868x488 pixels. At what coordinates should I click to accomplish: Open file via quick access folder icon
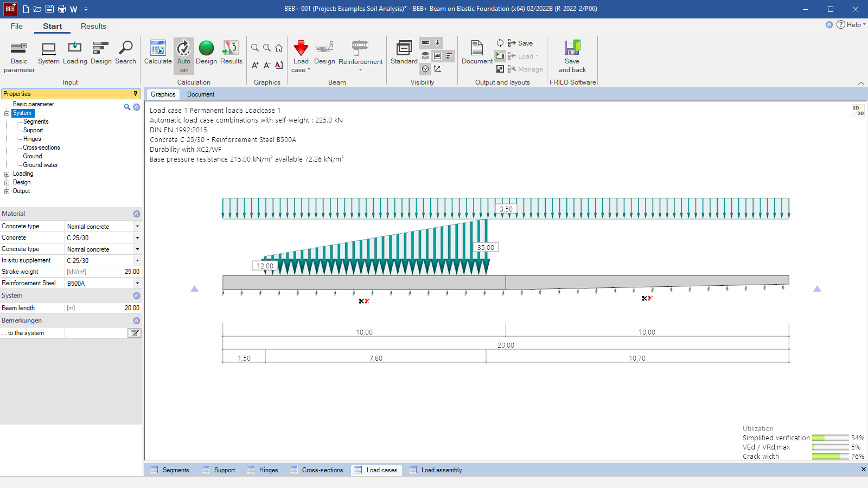point(37,9)
